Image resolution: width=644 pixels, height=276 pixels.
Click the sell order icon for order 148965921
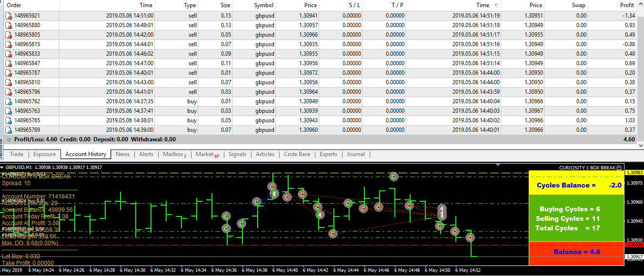point(8,16)
